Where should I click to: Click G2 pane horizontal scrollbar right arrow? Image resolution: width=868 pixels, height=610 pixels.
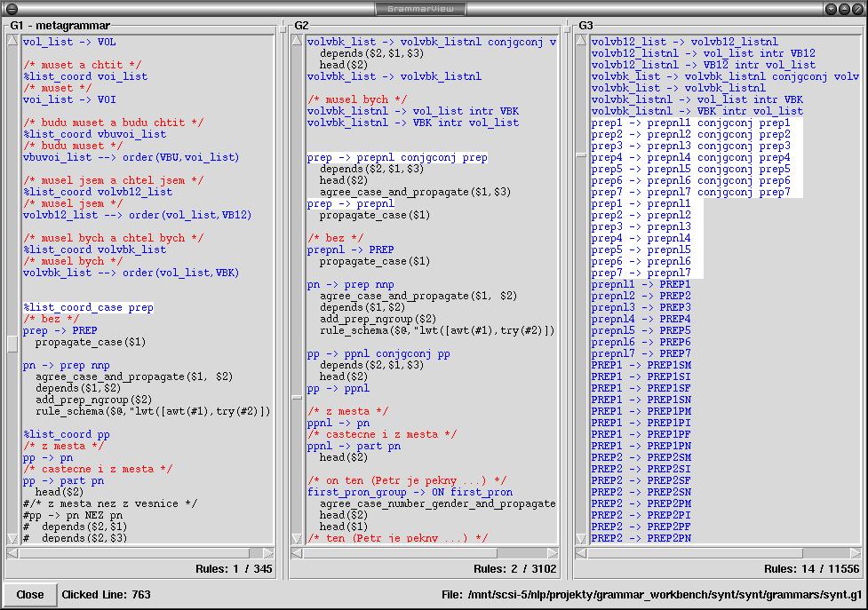(553, 552)
